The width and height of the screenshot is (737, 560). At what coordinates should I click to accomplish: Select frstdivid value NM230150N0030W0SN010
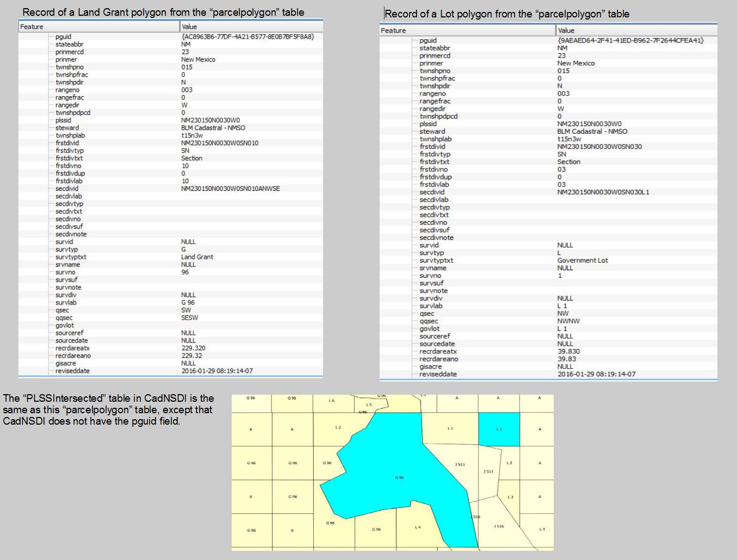pos(220,143)
